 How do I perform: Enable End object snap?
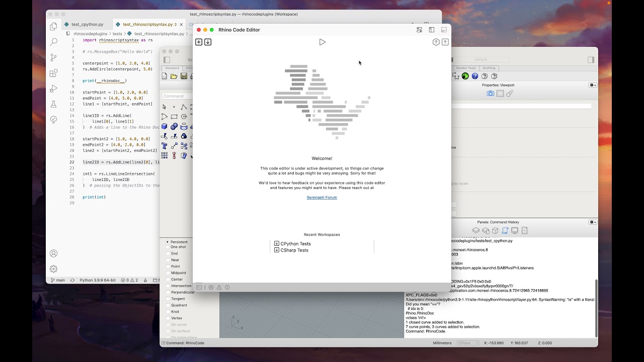tap(168, 253)
